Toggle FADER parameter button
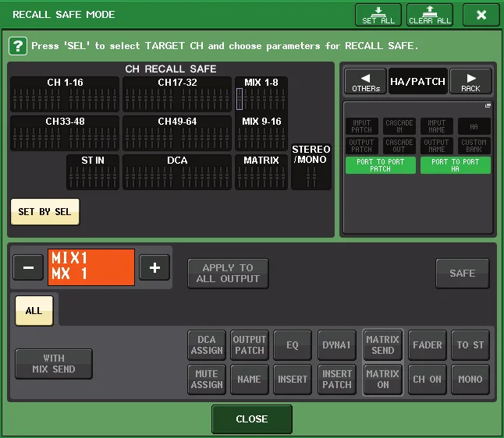Image resolution: width=504 pixels, height=438 pixels. 428,345
